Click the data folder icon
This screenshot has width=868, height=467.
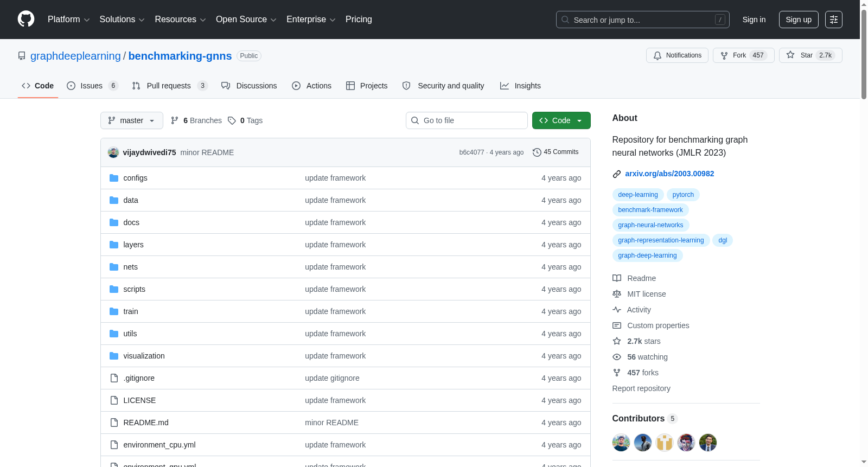(x=114, y=200)
